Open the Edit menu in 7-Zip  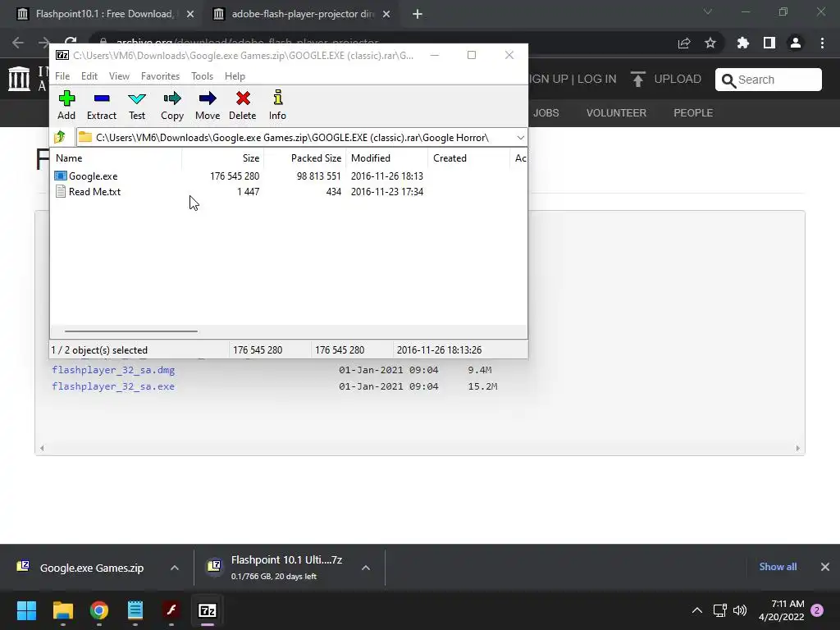click(x=89, y=76)
